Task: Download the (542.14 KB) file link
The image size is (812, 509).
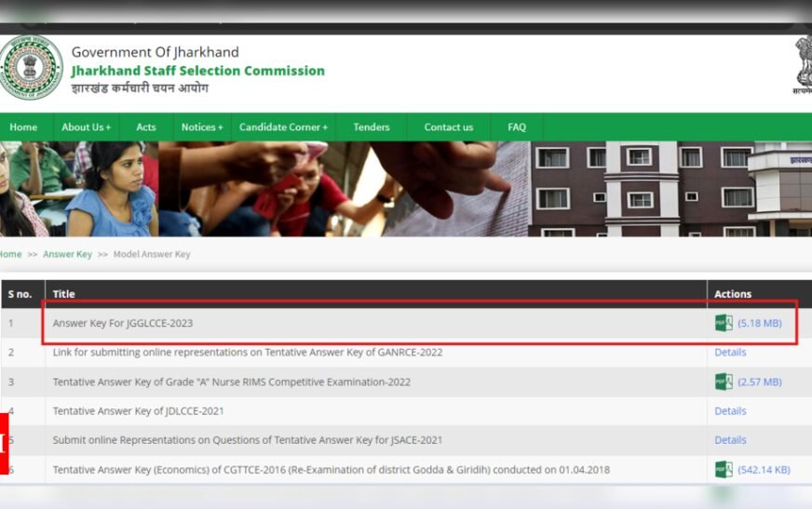Action: pyautogui.click(x=764, y=470)
